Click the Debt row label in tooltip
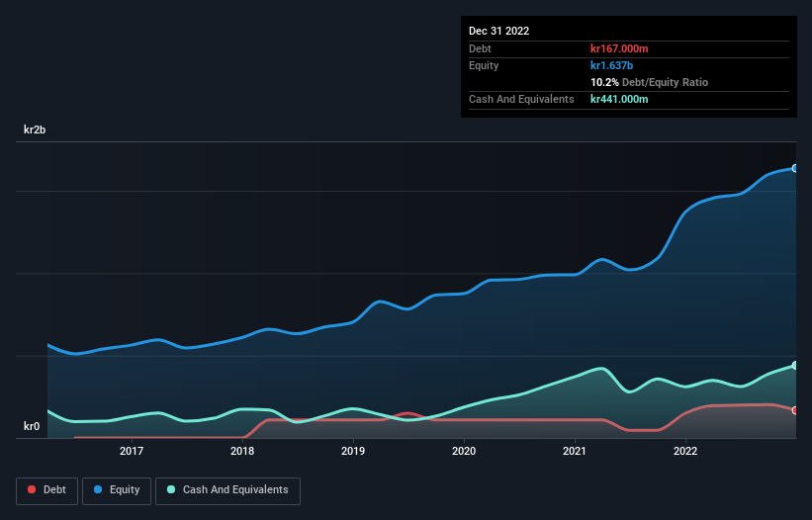The image size is (812, 520). point(480,48)
